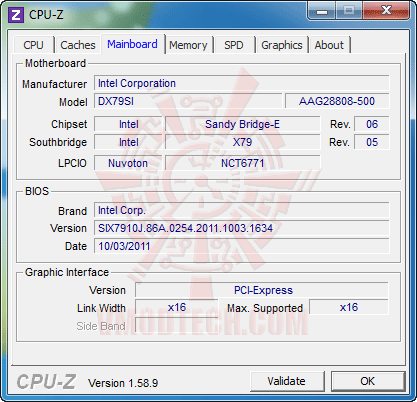
Task: Click the Validate button
Action: click(287, 381)
